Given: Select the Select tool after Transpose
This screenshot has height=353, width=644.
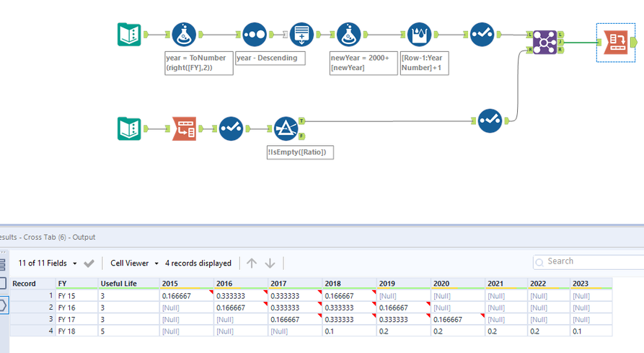Looking at the screenshot, I should point(231,128).
